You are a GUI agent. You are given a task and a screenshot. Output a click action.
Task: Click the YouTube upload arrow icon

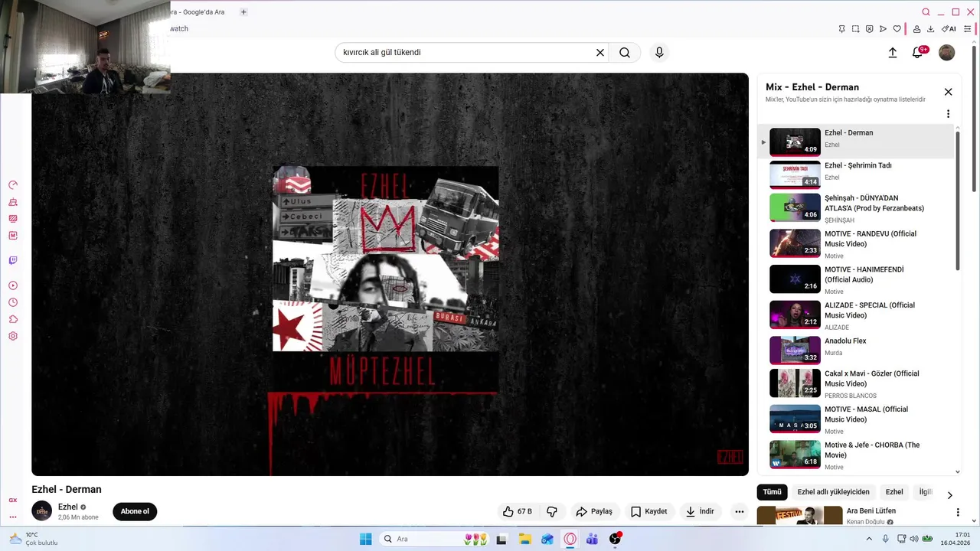click(x=893, y=53)
